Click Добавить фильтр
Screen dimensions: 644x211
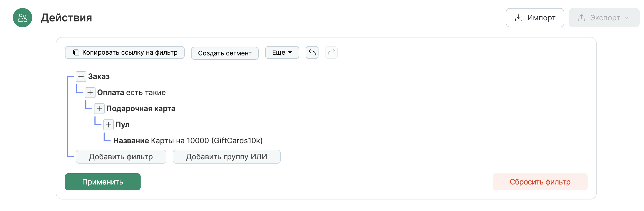[x=121, y=157]
